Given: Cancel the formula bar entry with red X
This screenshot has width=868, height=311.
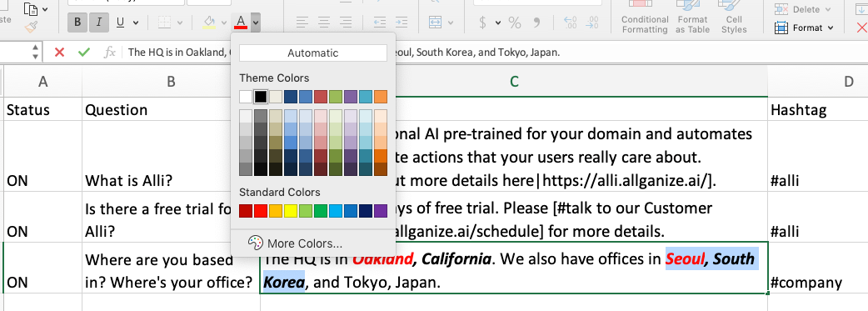Looking at the screenshot, I should click(59, 53).
